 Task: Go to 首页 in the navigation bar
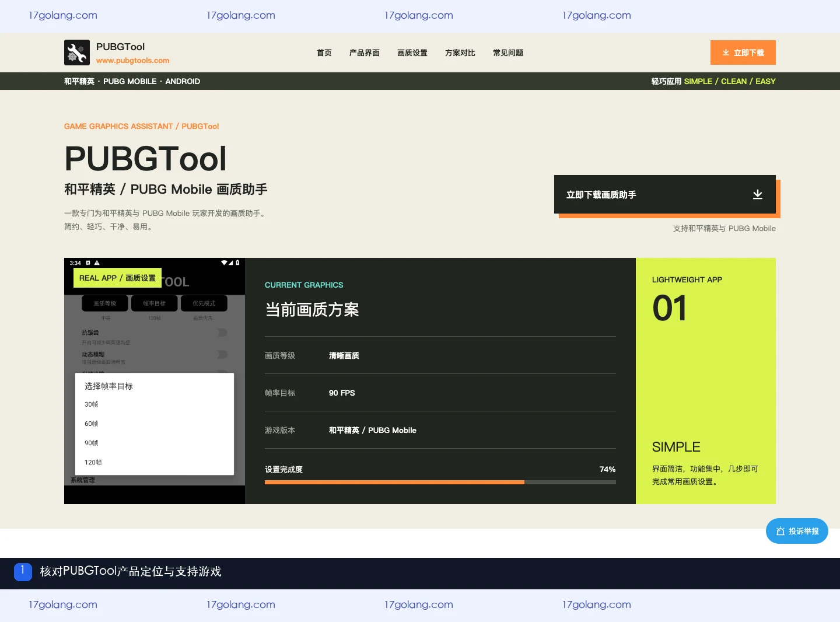(324, 53)
